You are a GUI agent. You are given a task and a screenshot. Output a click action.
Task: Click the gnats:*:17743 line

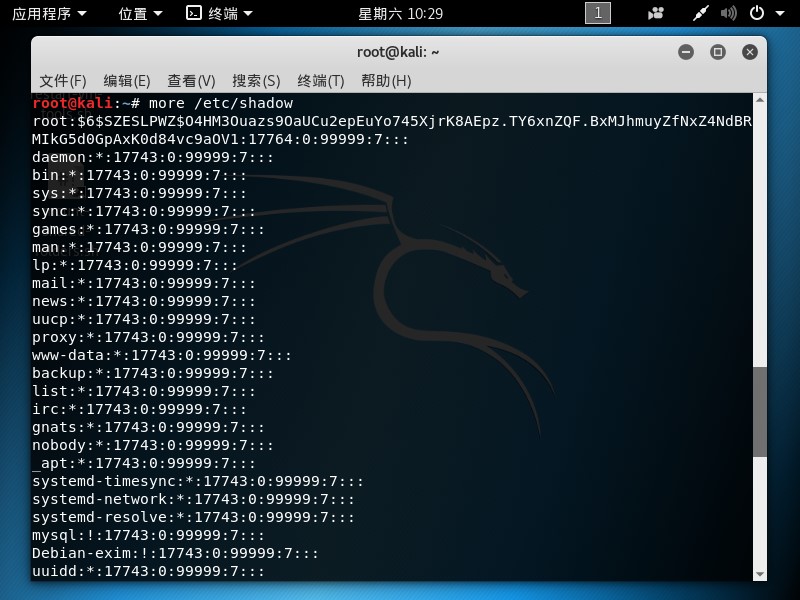tap(148, 427)
